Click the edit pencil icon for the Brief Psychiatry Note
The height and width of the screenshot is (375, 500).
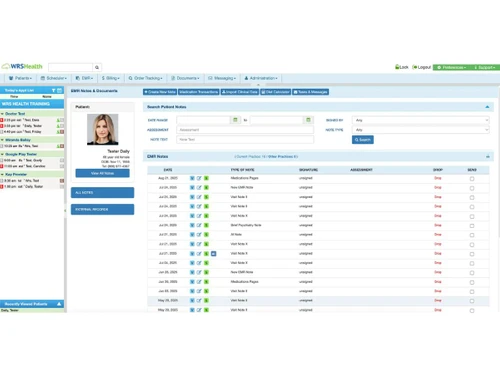click(x=199, y=225)
